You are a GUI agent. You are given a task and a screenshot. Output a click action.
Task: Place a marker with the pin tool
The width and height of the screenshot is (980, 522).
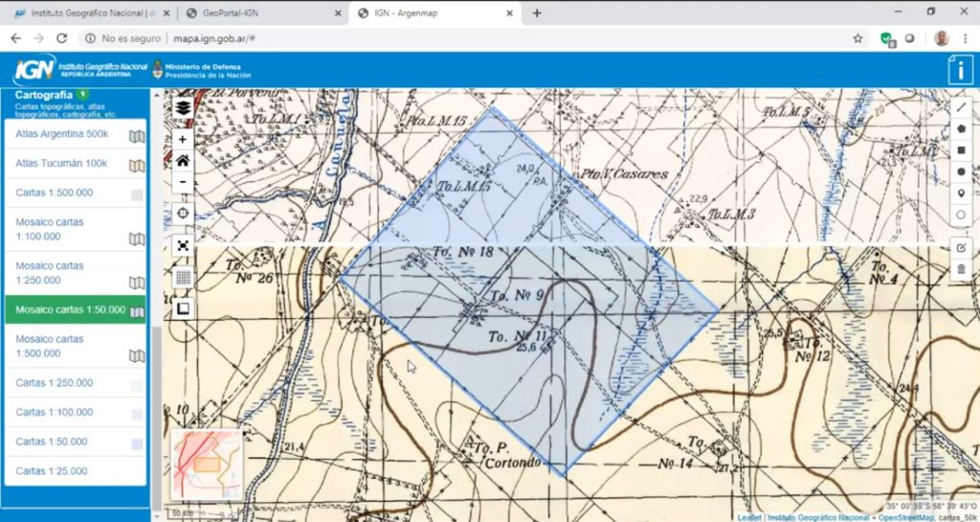pyautogui.click(x=961, y=193)
